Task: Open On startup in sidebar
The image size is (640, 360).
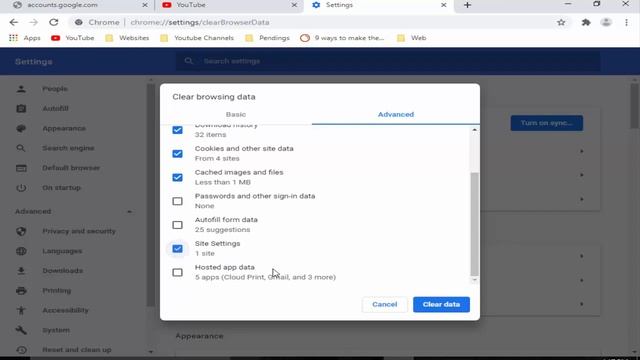Action: pyautogui.click(x=61, y=188)
